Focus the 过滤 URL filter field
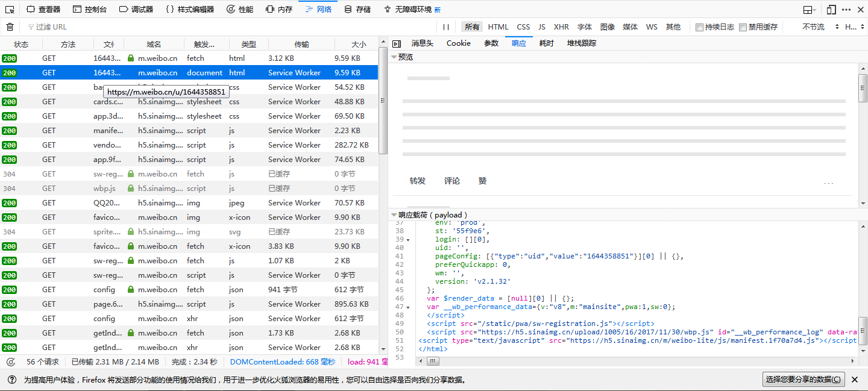This screenshot has height=391, width=868. (x=229, y=27)
